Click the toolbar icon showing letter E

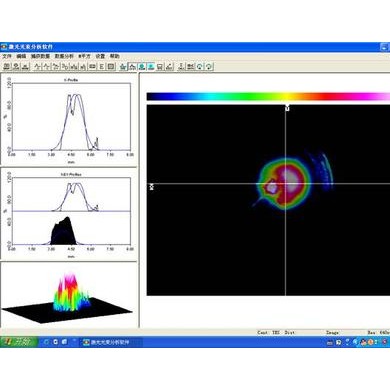pos(102,66)
